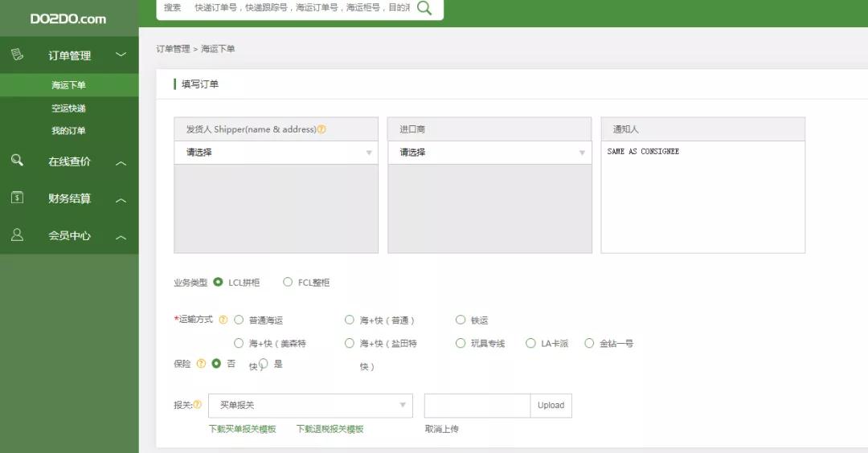Open the 进口商 importer dropdown
The height and width of the screenshot is (453, 868).
tap(489, 153)
